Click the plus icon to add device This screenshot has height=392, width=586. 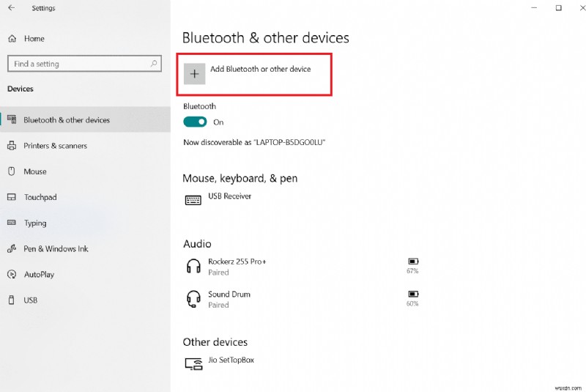point(194,74)
